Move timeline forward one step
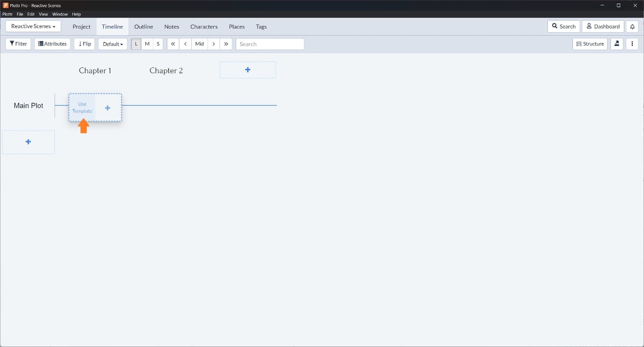644x347 pixels. click(x=214, y=44)
